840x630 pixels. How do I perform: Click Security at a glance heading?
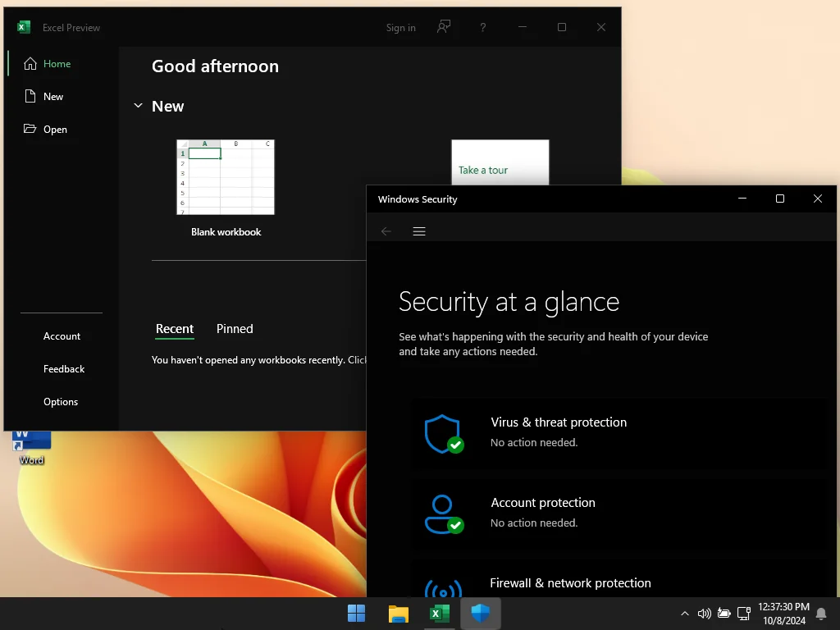(509, 302)
